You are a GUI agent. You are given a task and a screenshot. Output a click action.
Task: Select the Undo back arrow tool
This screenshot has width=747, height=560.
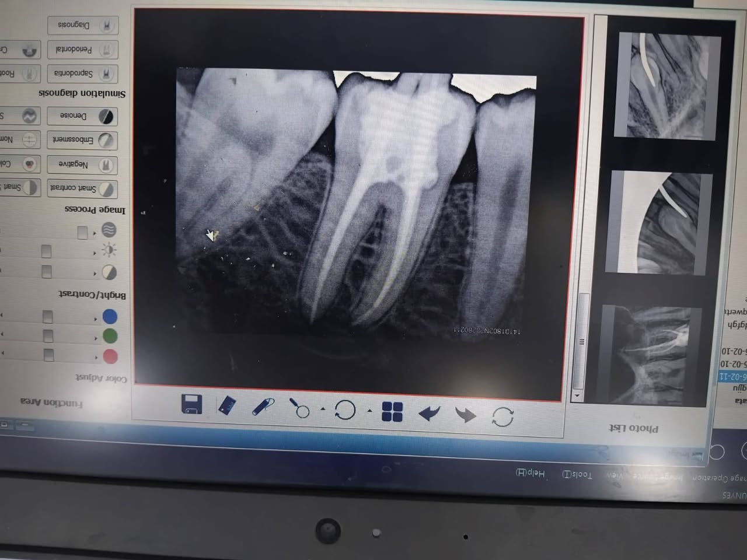pyautogui.click(x=430, y=413)
